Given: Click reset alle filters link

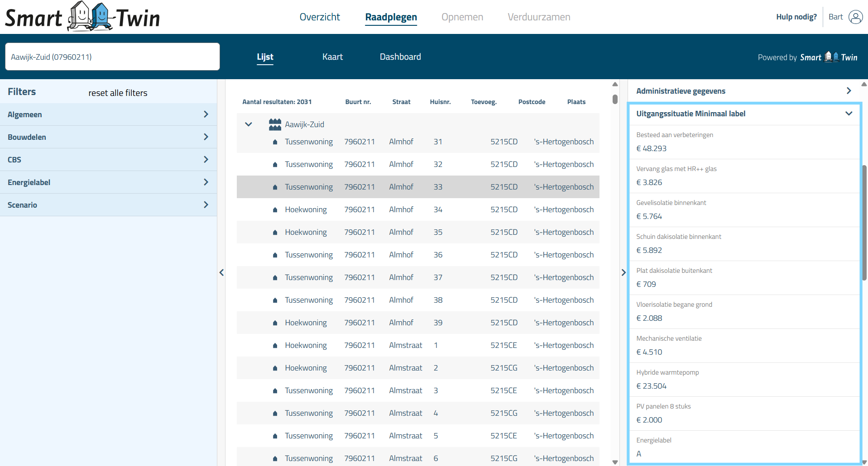Looking at the screenshot, I should pos(118,93).
